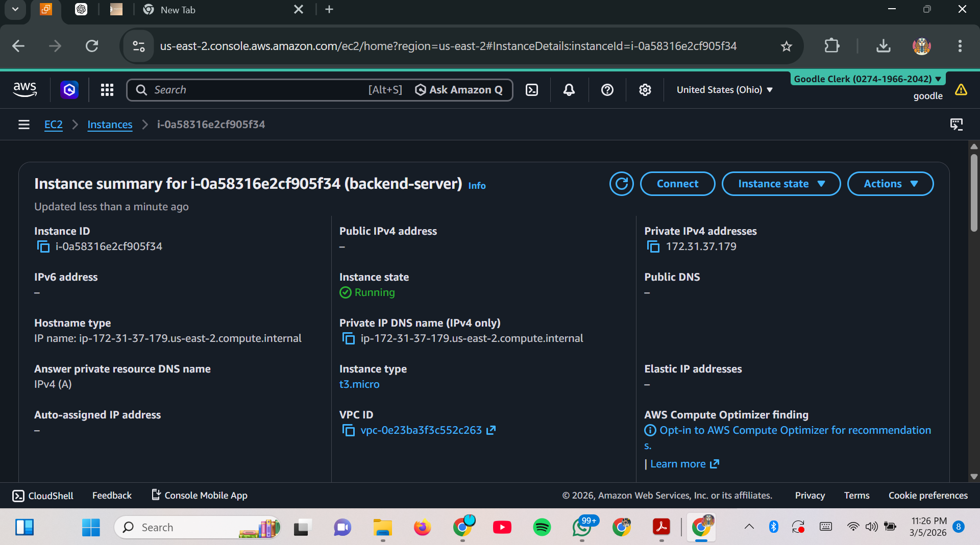Expand the Actions dropdown
The height and width of the screenshot is (545, 980).
tap(891, 184)
